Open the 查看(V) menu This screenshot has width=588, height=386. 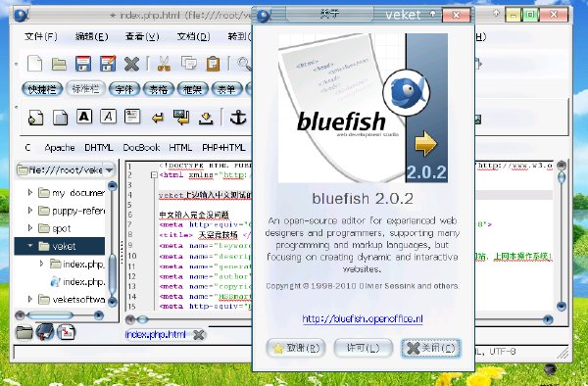point(142,36)
